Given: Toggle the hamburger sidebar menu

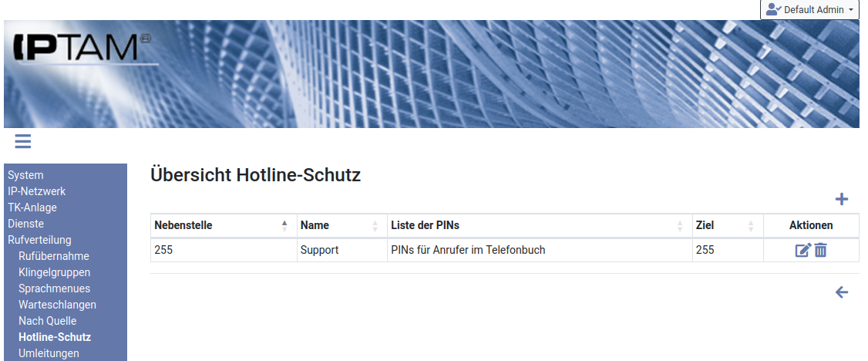Looking at the screenshot, I should 22,141.
